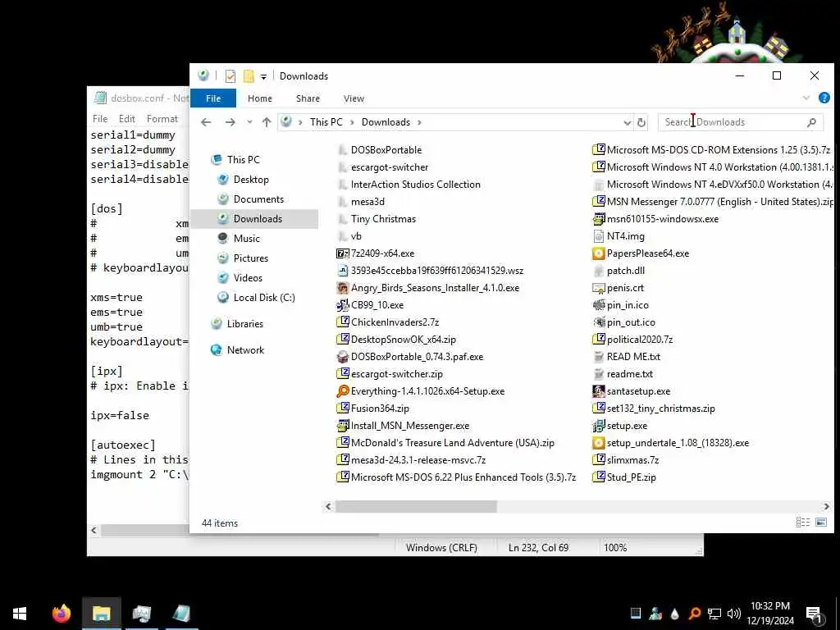
Task: Go back with the Back arrow
Action: tap(206, 122)
